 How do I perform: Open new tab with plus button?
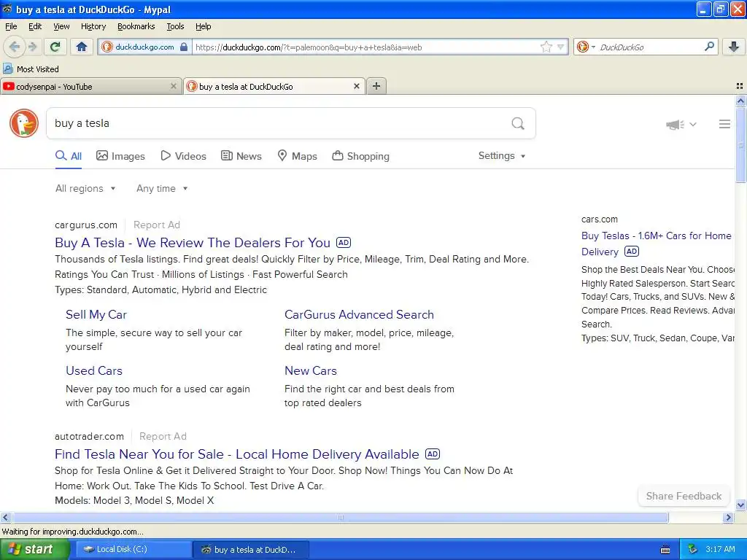pyautogui.click(x=376, y=86)
